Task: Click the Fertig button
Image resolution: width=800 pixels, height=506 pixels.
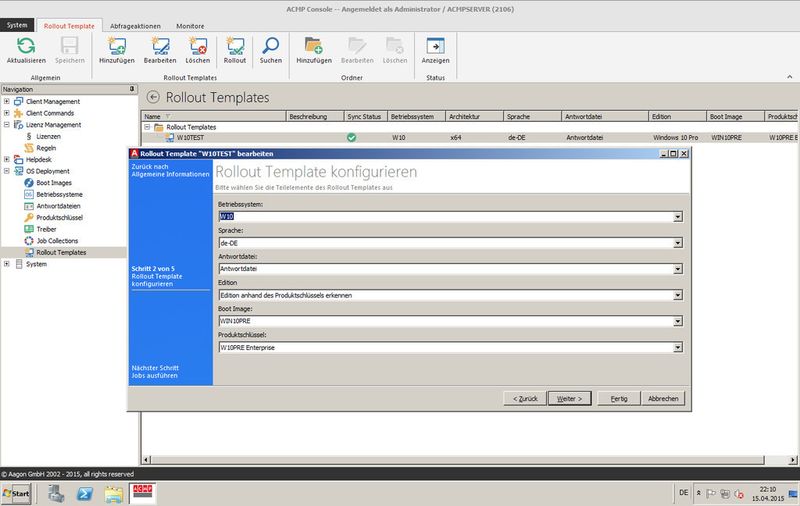Action: point(618,398)
